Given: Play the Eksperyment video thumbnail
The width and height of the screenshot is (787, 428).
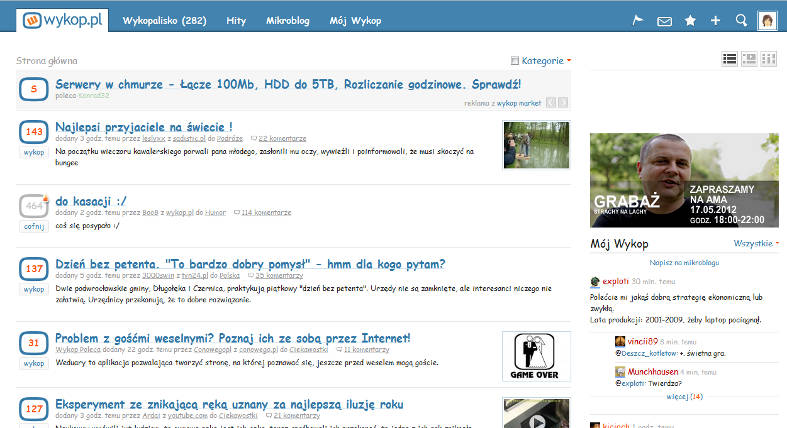Looking at the screenshot, I should click(x=536, y=413).
